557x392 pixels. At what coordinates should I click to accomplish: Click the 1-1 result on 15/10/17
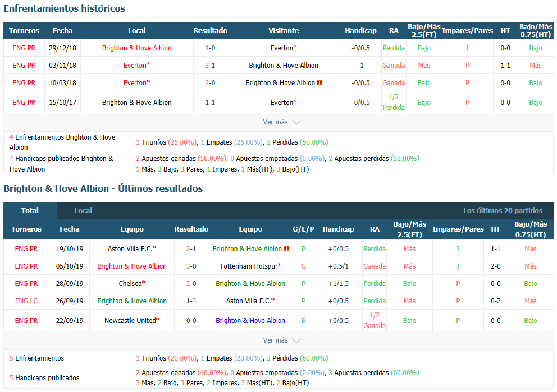(x=211, y=102)
